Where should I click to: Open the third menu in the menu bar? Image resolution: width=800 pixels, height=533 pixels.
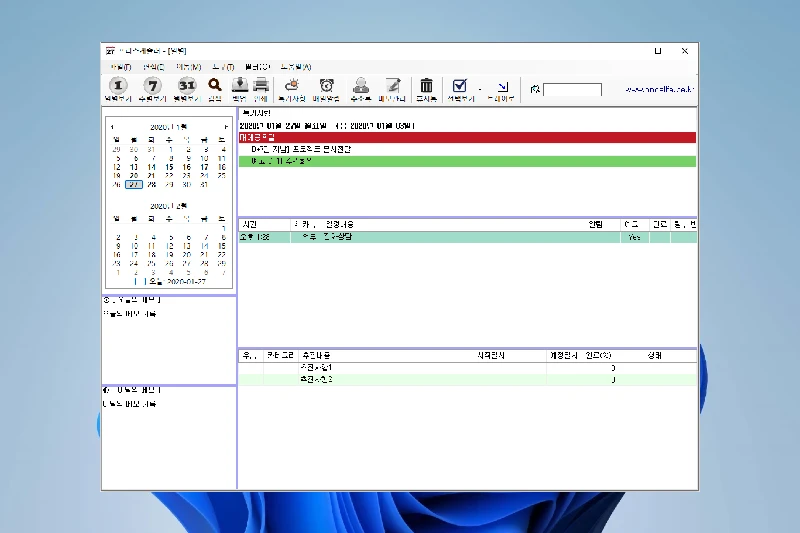pos(189,67)
